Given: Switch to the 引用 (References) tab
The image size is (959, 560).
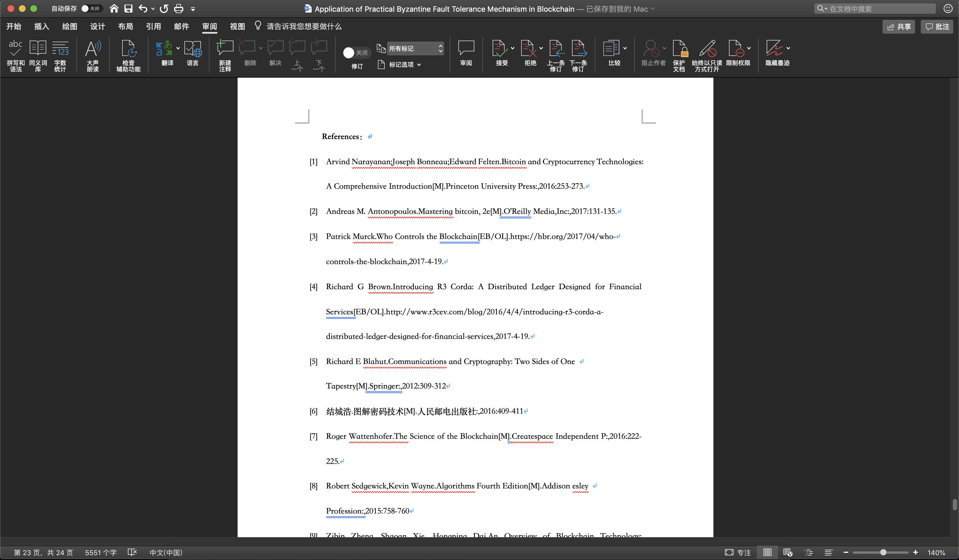Looking at the screenshot, I should pyautogui.click(x=153, y=26).
